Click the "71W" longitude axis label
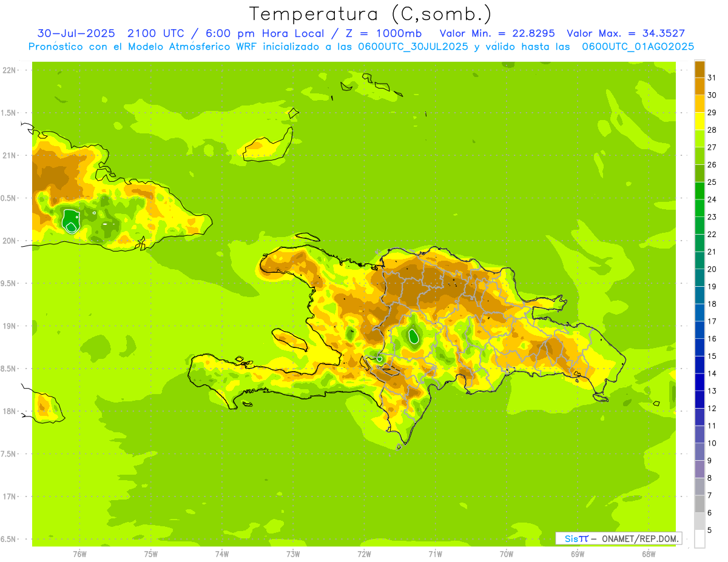This screenshot has width=728, height=562. tap(435, 554)
